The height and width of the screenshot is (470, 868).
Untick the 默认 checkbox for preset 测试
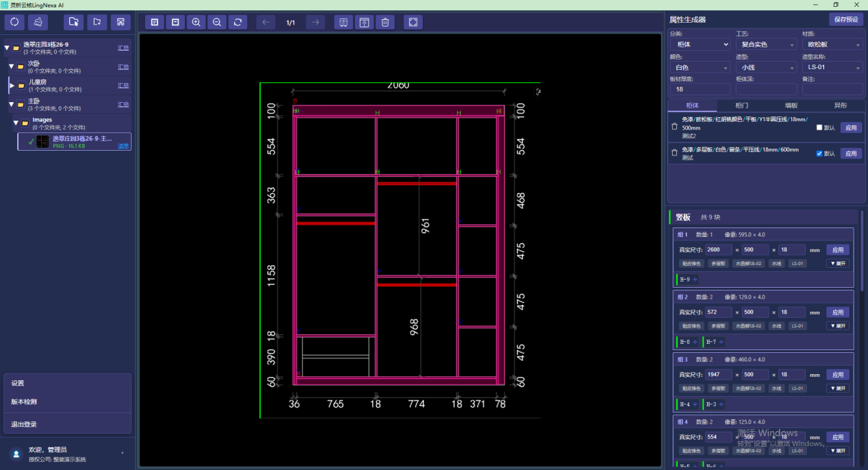tap(819, 153)
